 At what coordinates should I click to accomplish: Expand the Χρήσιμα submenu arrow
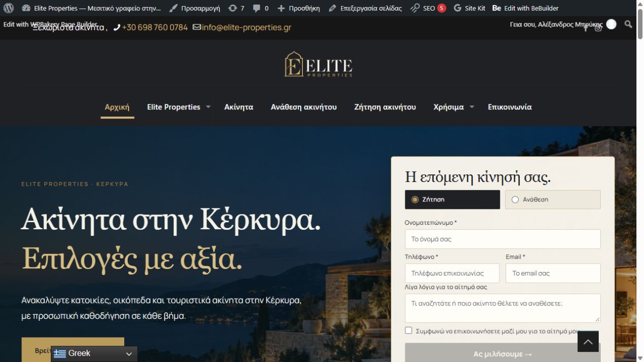click(x=472, y=107)
